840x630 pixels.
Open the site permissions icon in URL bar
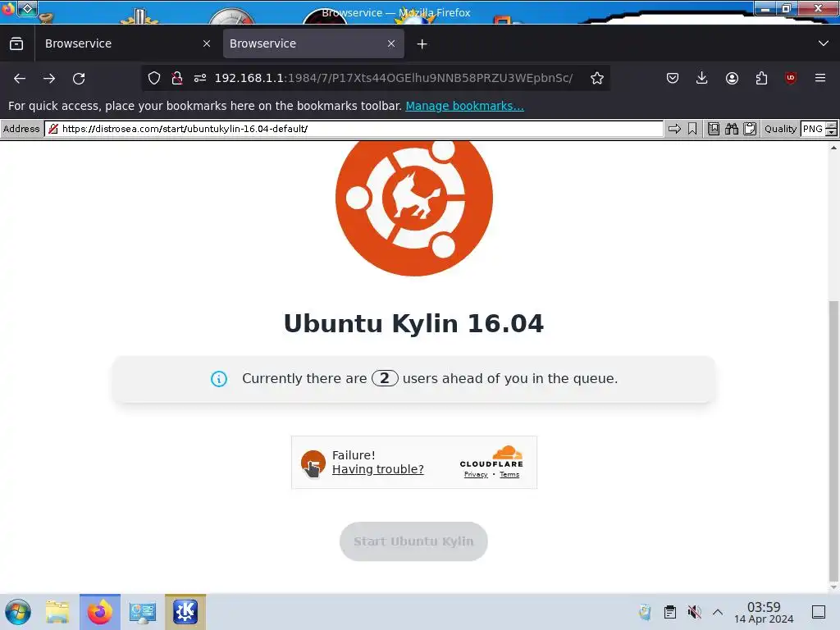(200, 78)
